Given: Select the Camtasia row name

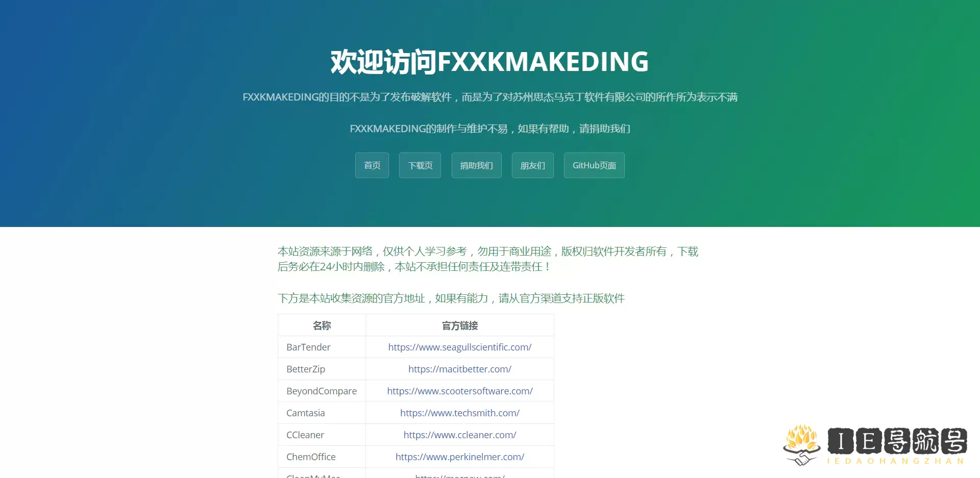Looking at the screenshot, I should pos(305,413).
